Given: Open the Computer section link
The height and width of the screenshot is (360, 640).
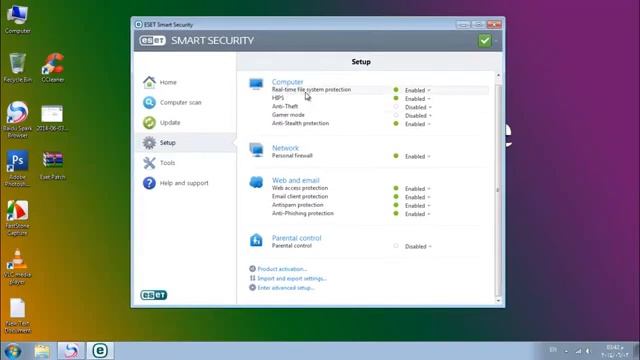Looking at the screenshot, I should tap(287, 82).
